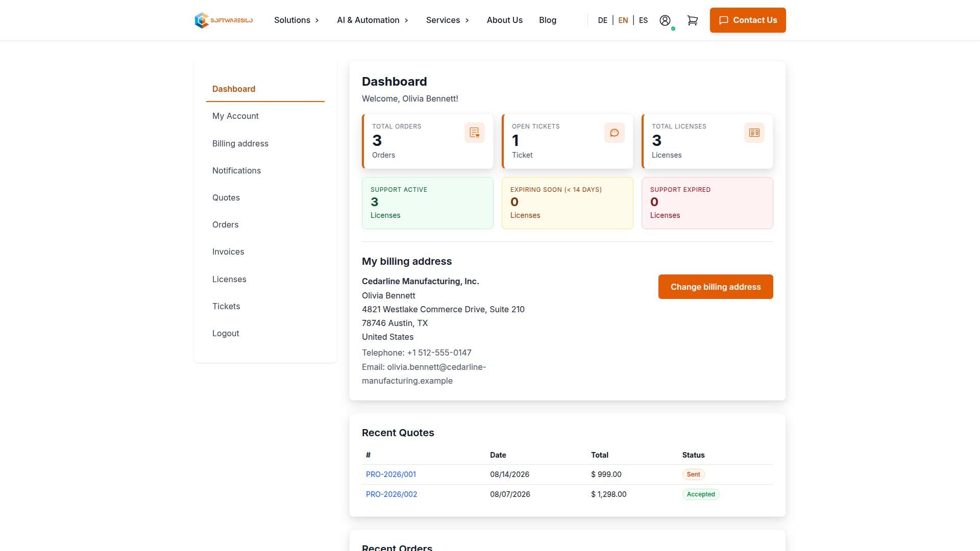Click the Welcome, Olivia Bennett! text

click(x=410, y=98)
